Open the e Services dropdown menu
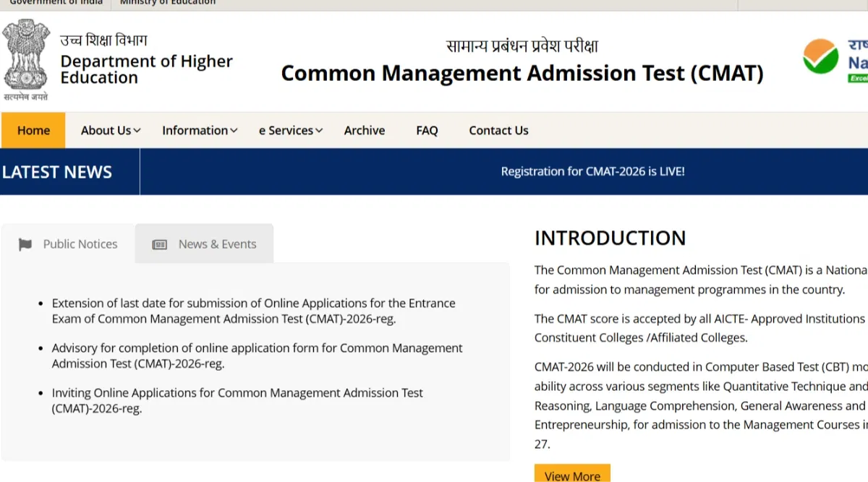This screenshot has height=482, width=868. (291, 131)
